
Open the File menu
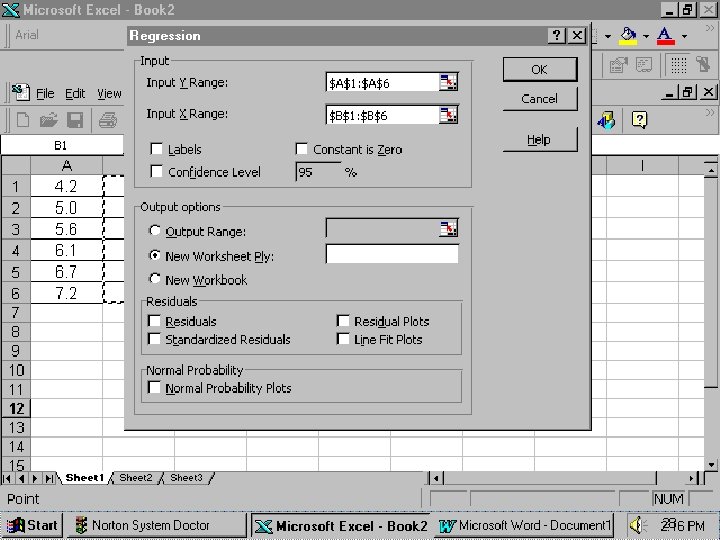[x=45, y=94]
